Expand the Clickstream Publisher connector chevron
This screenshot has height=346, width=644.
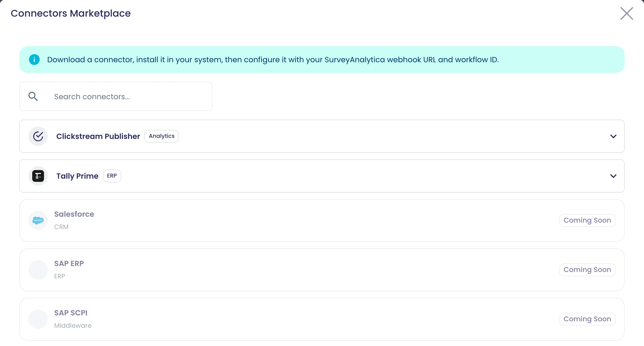point(613,136)
